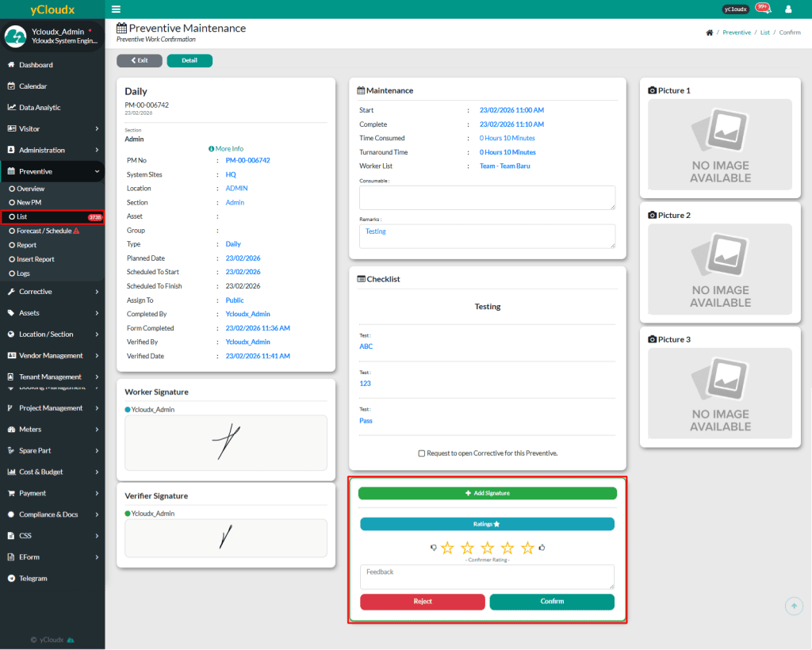Select the Overview submenu option
812x650 pixels.
[x=31, y=189]
